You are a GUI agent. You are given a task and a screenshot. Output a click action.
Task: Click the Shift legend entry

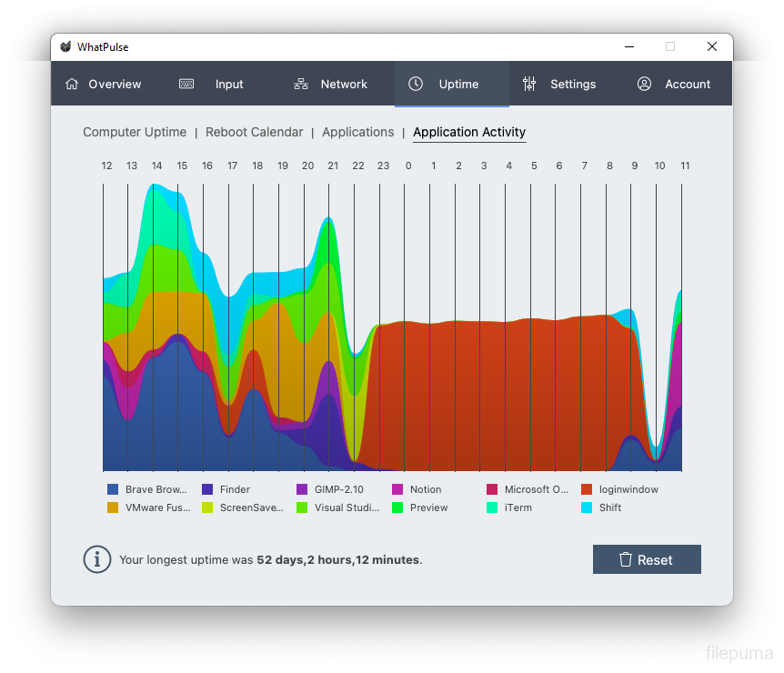(609, 507)
